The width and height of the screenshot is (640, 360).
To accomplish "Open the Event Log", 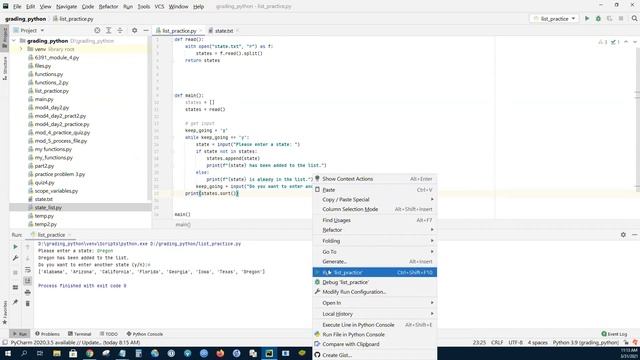I will click(614, 334).
